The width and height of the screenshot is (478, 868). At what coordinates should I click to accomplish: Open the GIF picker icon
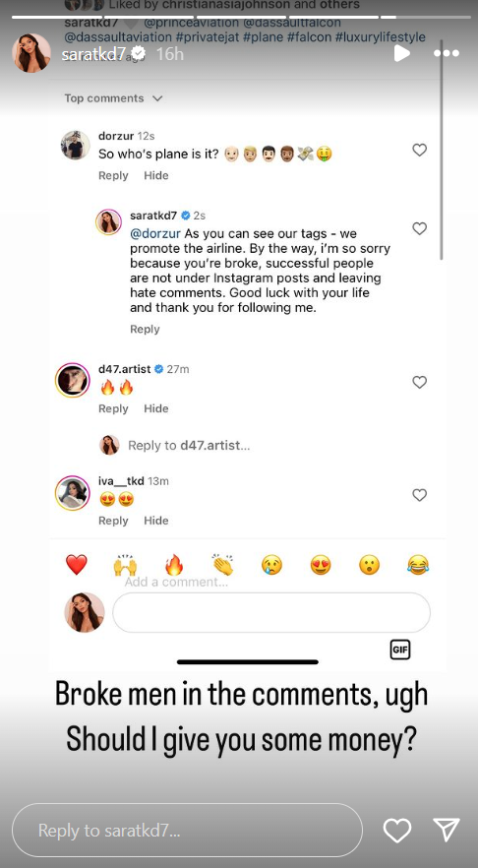400,650
